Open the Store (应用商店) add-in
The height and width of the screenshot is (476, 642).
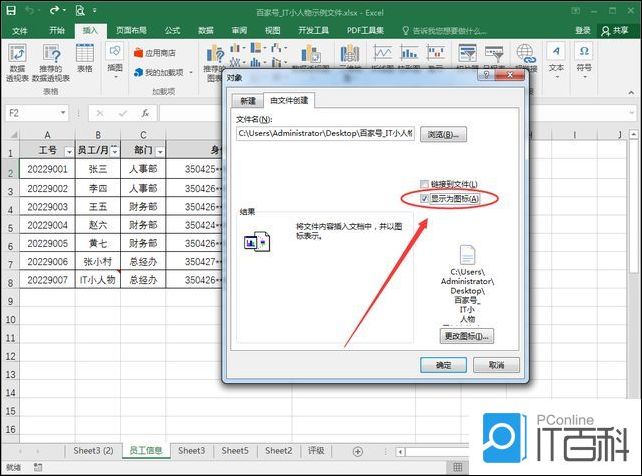pyautogui.click(x=155, y=53)
